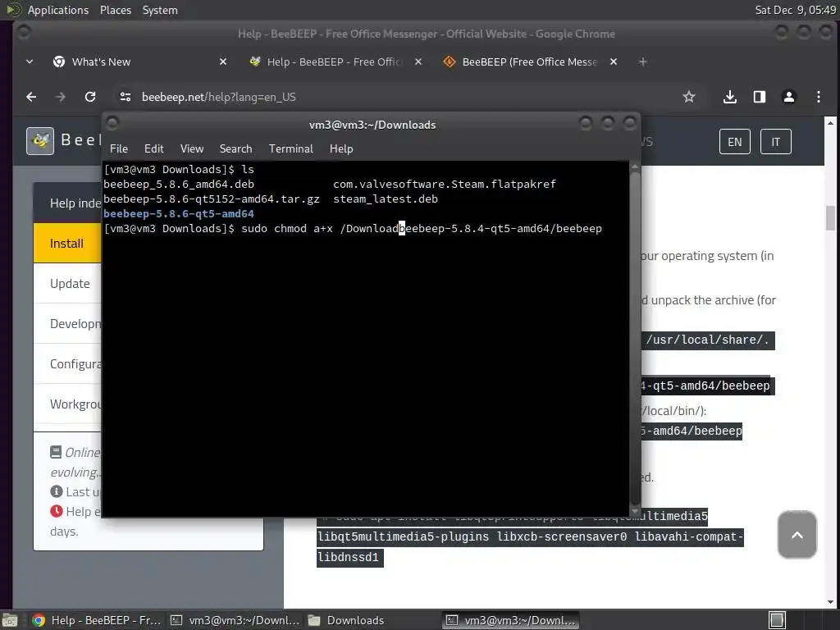This screenshot has width=840, height=630.
Task: Open the Chrome downloads icon
Action: click(729, 97)
